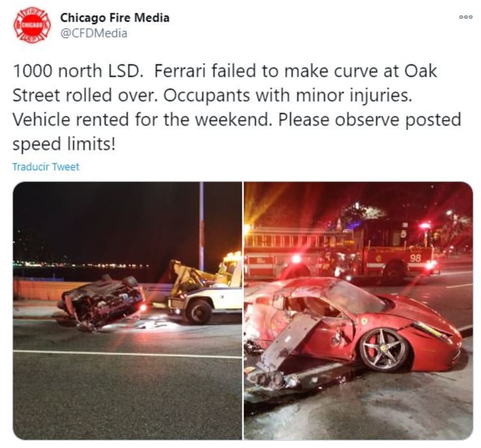Open right photo of wrecked red Ferrari
Screen dimensions: 481x448
(x=359, y=311)
